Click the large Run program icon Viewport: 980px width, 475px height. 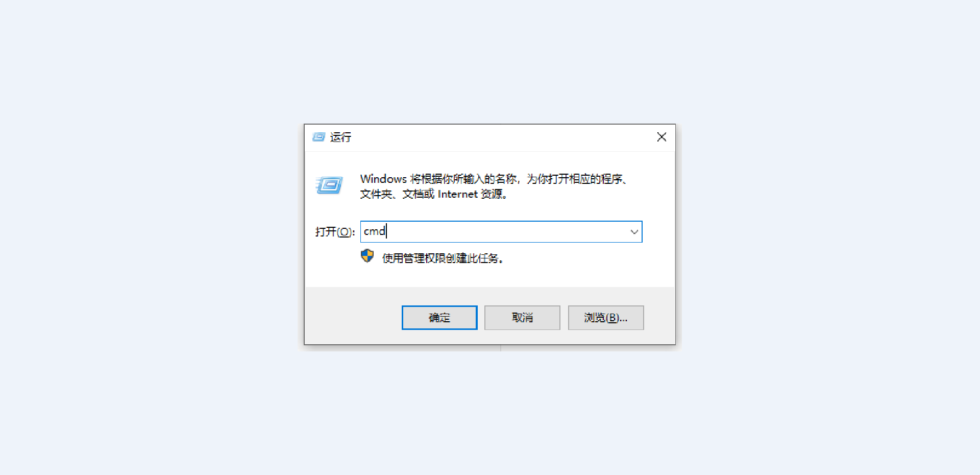click(x=329, y=185)
